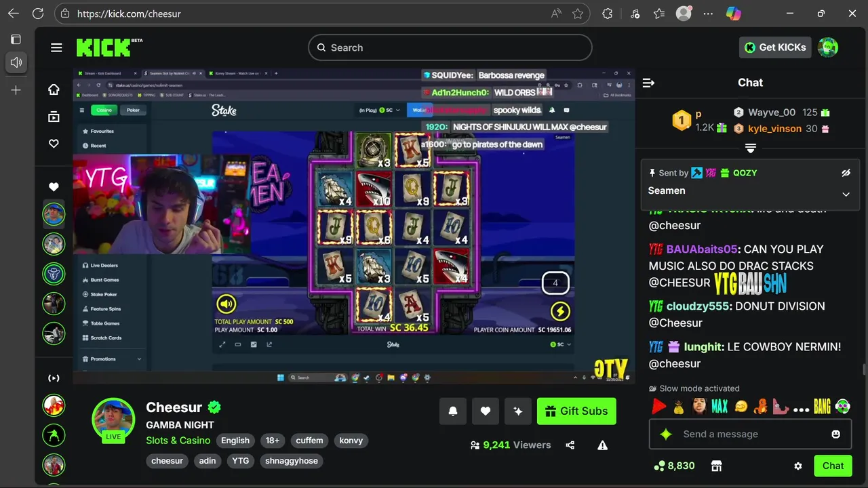
Task: Expand the chat leaderboard handle
Action: pos(751,148)
